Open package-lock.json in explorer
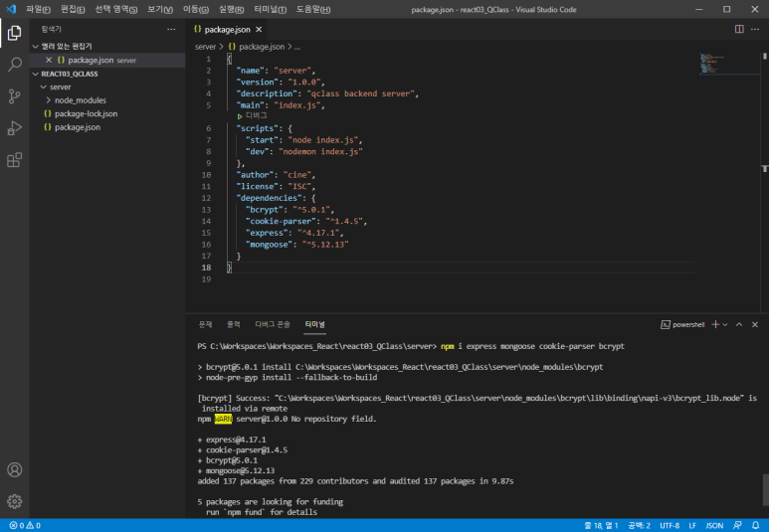The width and height of the screenshot is (769, 532). [86, 113]
